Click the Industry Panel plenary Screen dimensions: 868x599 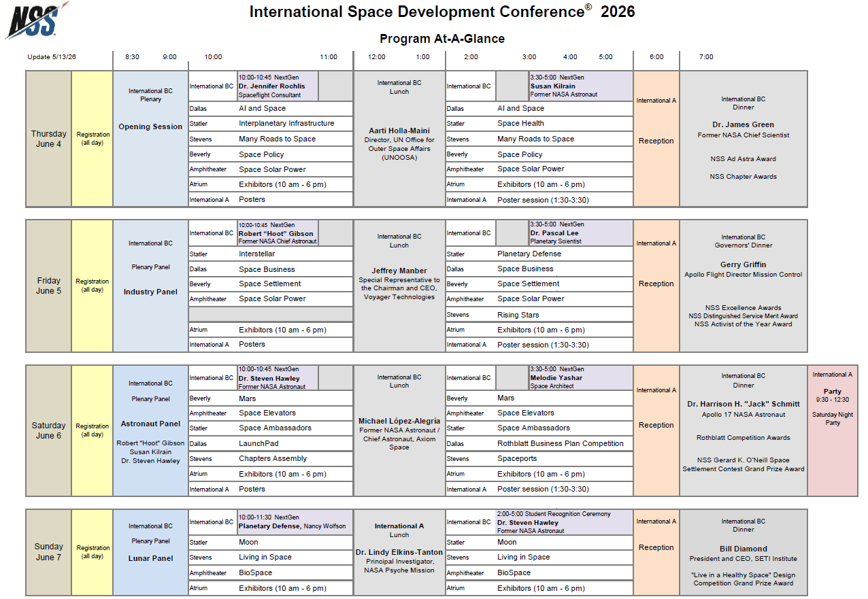click(x=150, y=292)
